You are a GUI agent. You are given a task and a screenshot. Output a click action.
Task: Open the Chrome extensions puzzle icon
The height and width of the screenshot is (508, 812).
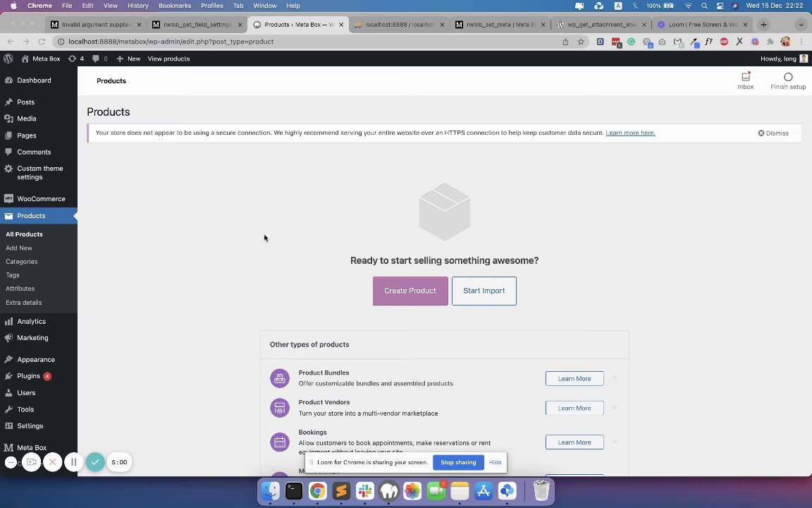(x=770, y=42)
